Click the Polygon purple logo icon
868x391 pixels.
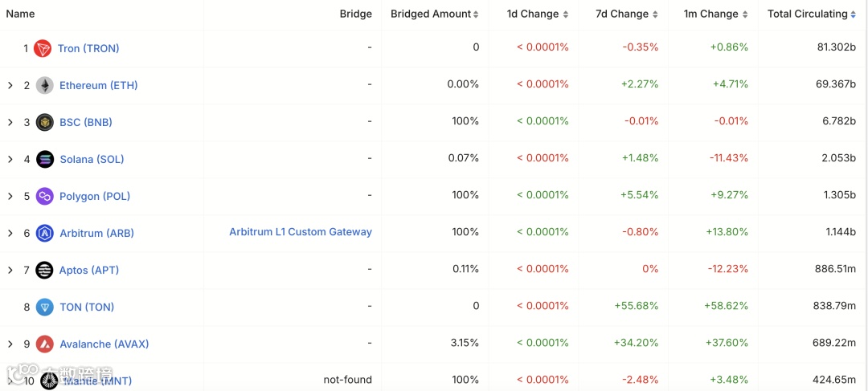[x=44, y=196]
